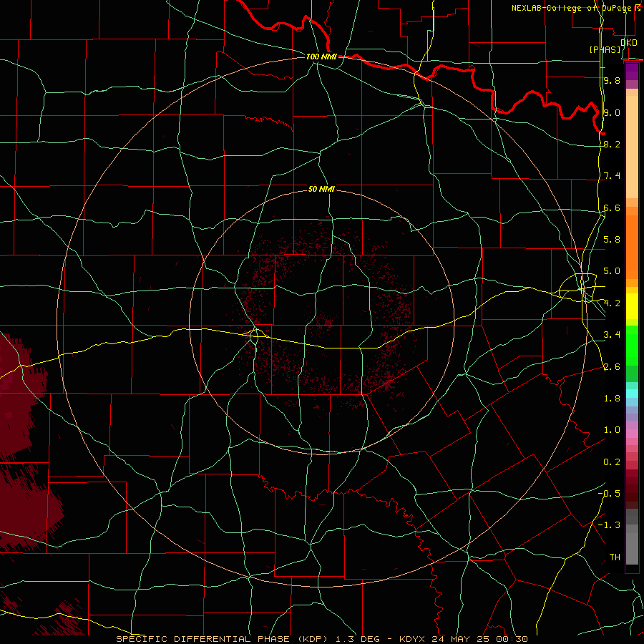Click the "50 NMI" range ring label

321,189
